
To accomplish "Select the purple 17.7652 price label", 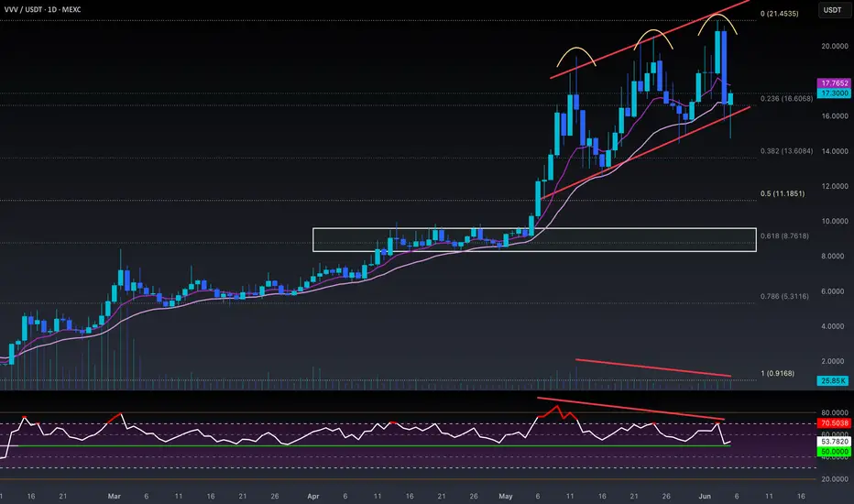I will [834, 83].
